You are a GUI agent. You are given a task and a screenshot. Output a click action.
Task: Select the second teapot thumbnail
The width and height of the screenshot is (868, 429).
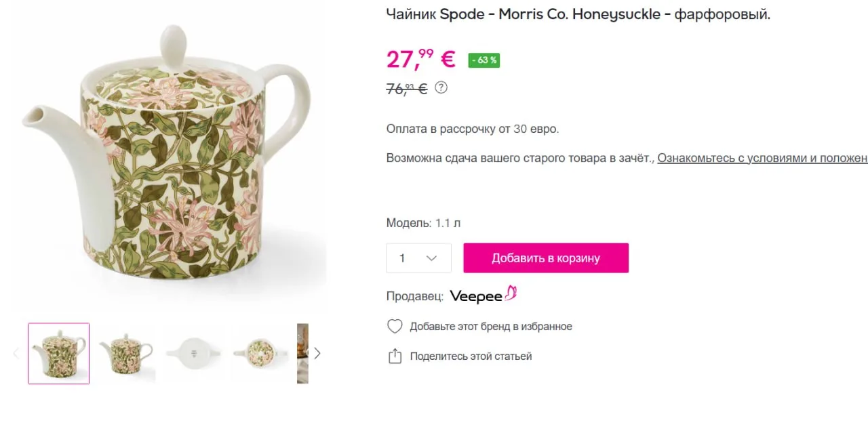125,353
